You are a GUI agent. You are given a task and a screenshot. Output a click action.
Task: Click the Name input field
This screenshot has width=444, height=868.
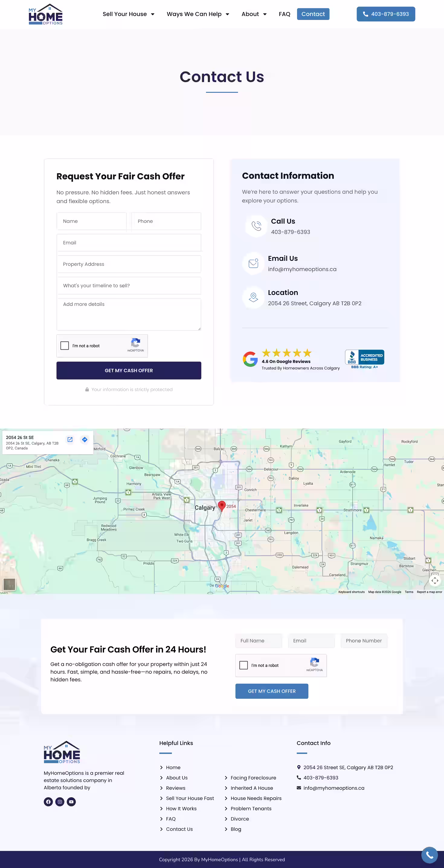click(x=91, y=221)
